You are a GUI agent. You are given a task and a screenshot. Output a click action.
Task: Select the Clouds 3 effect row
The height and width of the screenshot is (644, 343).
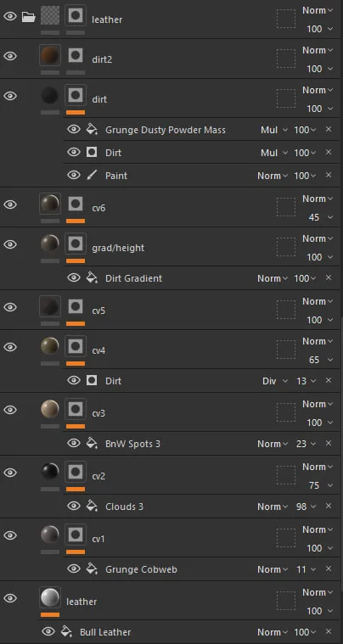point(203,507)
